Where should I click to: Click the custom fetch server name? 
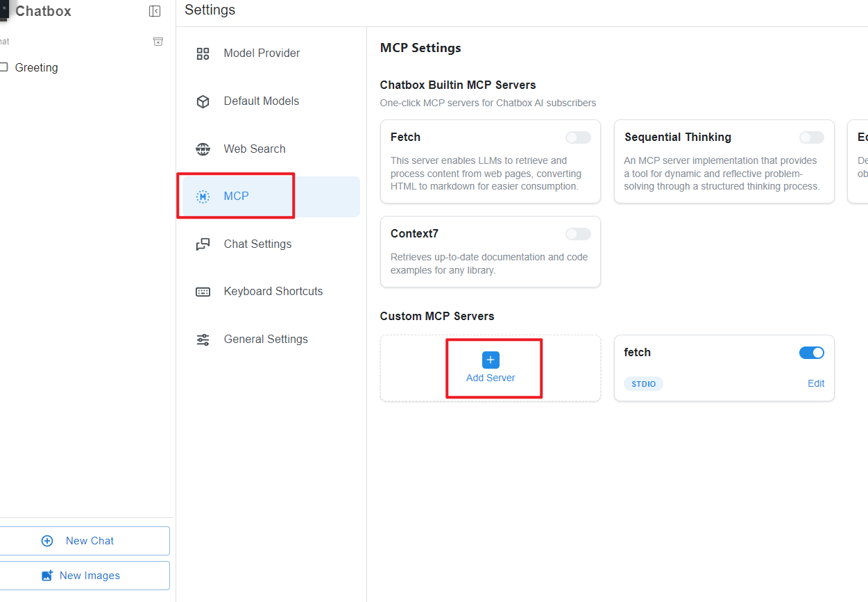coord(637,353)
